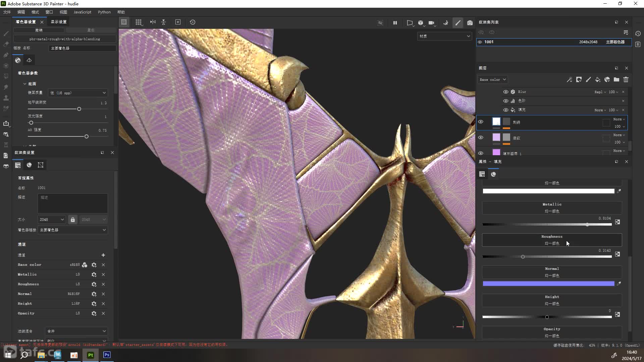Click the purple Normal color swatch

548,284
